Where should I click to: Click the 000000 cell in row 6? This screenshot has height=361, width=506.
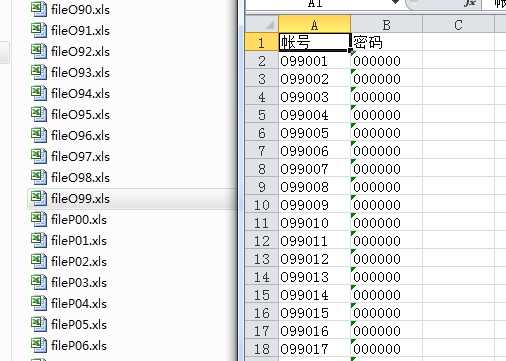click(387, 133)
